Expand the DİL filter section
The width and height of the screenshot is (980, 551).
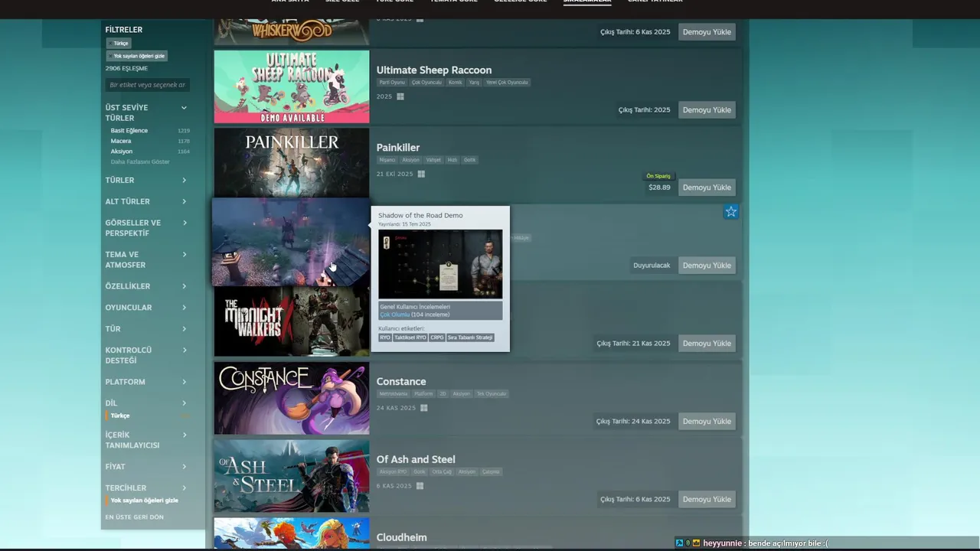pyautogui.click(x=146, y=403)
